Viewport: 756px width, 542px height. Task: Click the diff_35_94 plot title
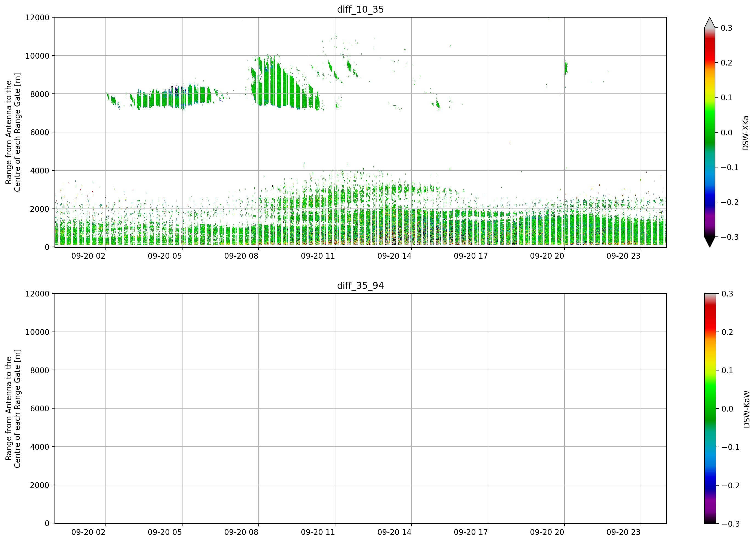[x=360, y=286]
